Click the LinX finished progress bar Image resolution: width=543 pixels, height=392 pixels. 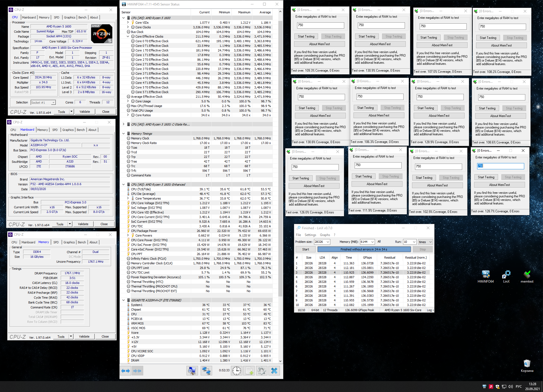(364, 249)
